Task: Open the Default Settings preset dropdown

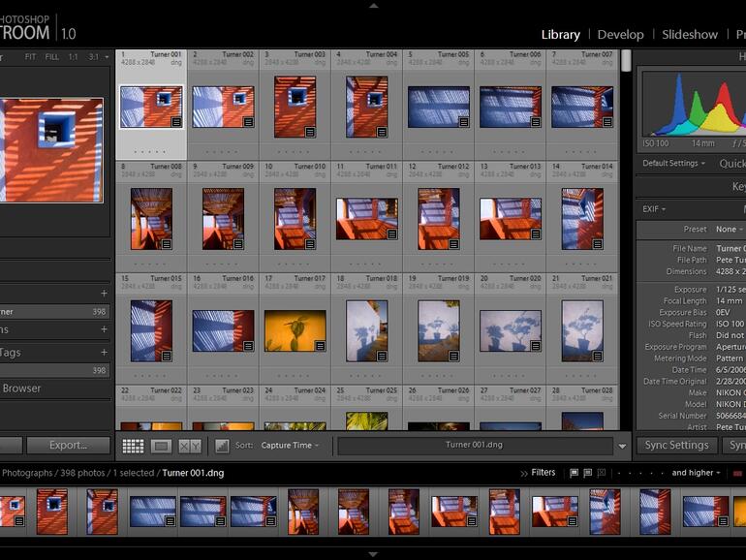Action: (674, 164)
